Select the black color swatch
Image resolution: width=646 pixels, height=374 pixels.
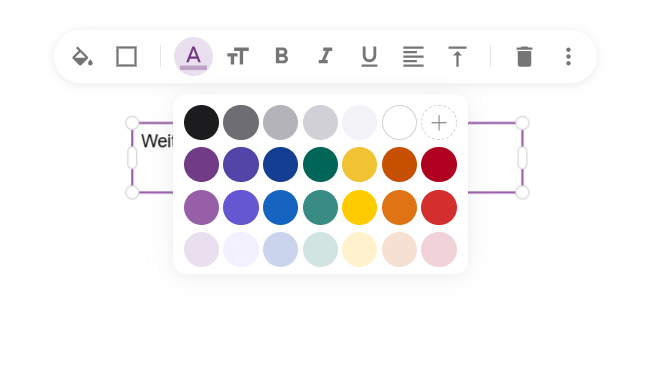tap(201, 123)
